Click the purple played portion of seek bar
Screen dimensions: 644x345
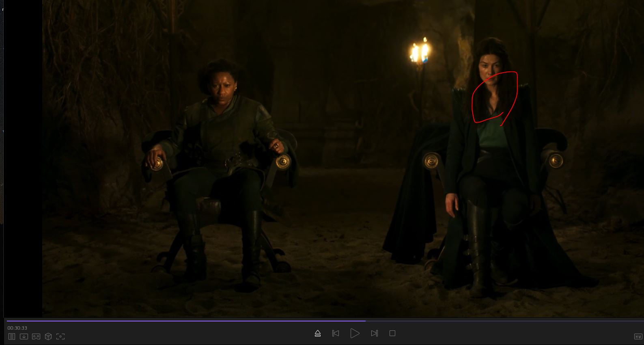coord(183,321)
